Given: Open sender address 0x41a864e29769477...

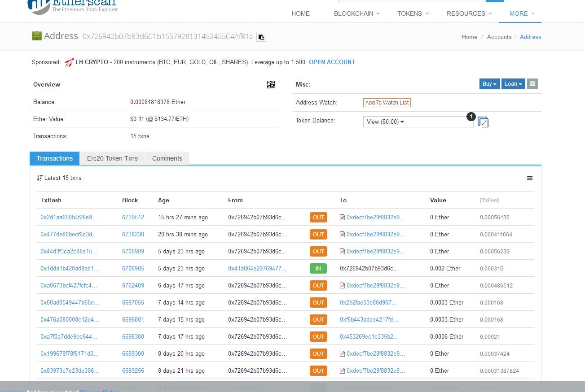Looking at the screenshot, I should [257, 269].
